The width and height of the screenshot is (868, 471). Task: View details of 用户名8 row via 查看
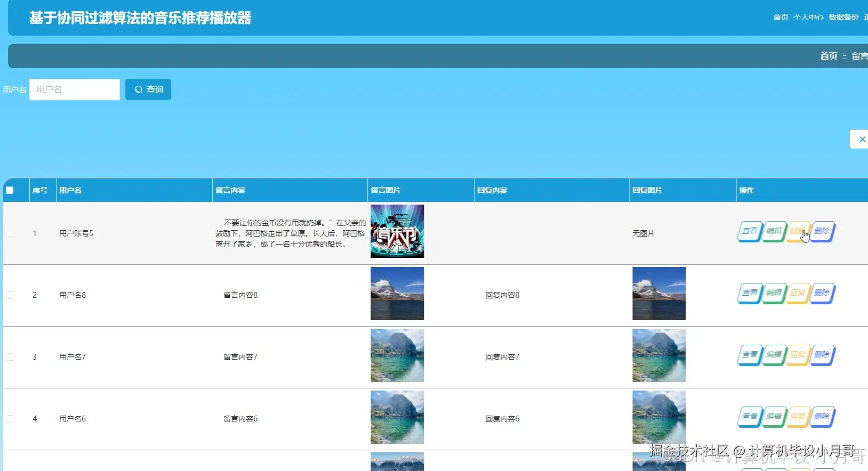click(750, 293)
